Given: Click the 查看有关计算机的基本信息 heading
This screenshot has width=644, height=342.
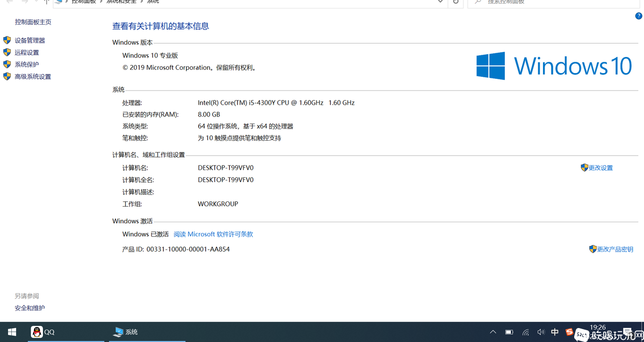Looking at the screenshot, I should (161, 26).
